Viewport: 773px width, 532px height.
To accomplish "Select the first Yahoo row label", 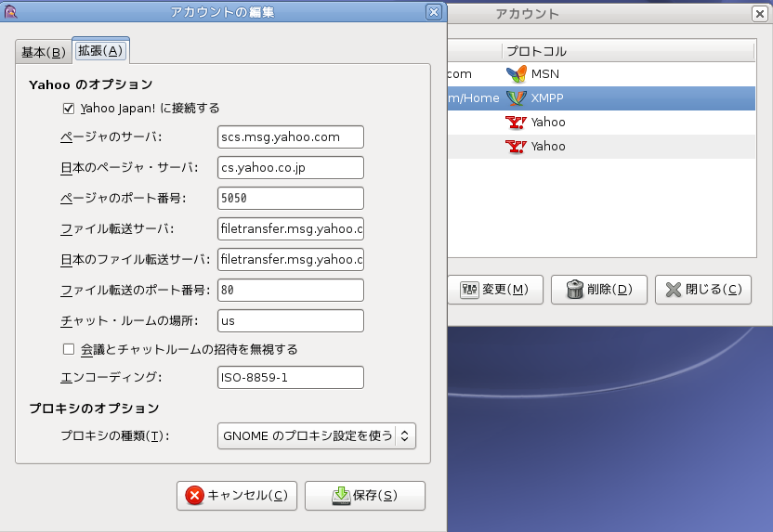I will [548, 123].
